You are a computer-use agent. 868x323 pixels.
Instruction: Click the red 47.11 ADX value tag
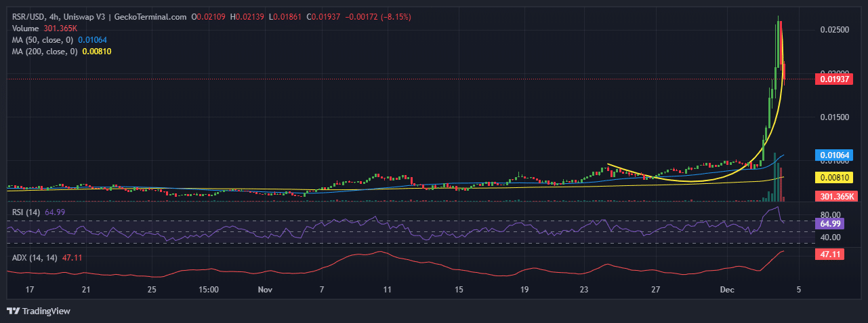pyautogui.click(x=830, y=253)
